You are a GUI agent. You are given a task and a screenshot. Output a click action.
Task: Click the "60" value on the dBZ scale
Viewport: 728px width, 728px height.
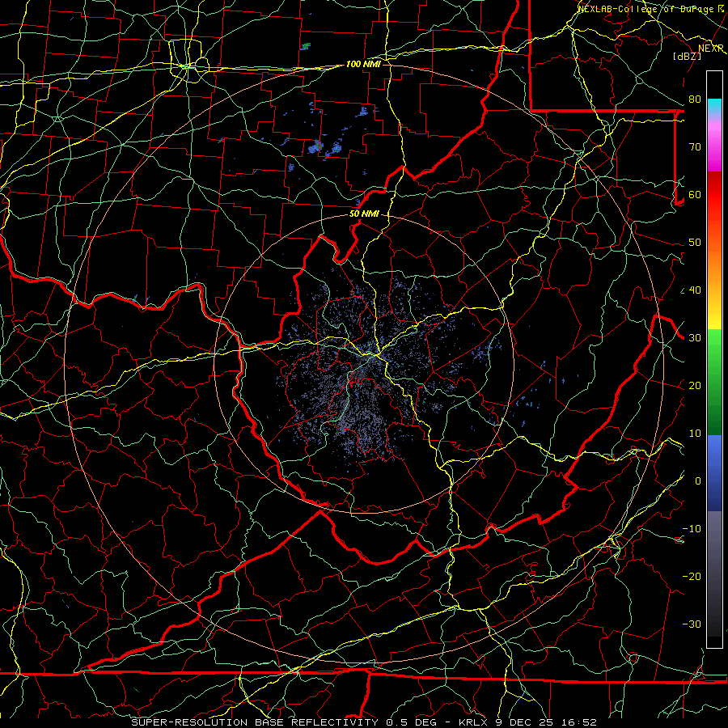[695, 195]
